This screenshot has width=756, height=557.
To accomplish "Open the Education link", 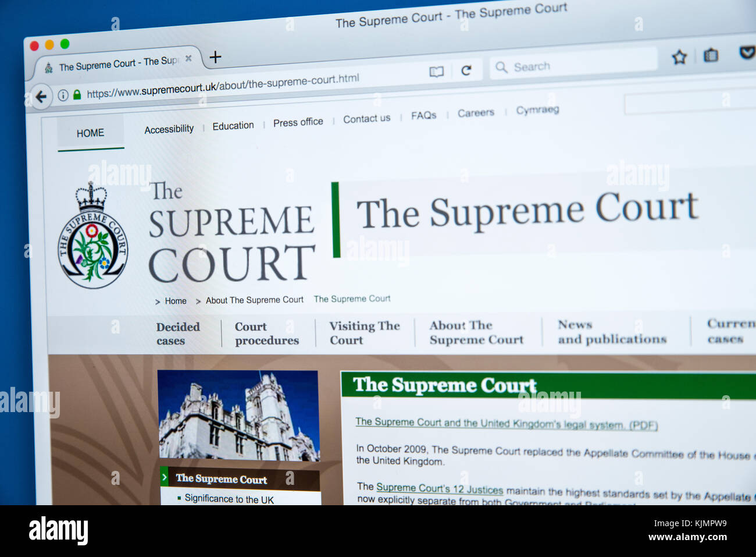I will (x=233, y=126).
